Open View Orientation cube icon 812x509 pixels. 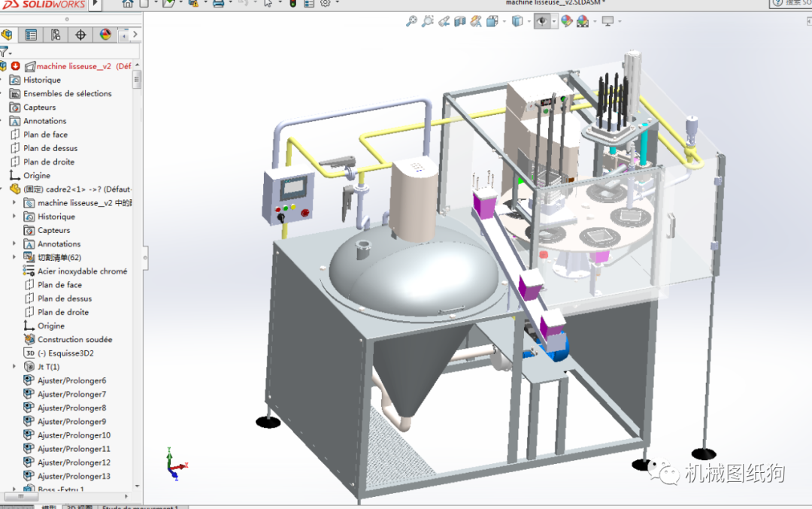point(492,21)
